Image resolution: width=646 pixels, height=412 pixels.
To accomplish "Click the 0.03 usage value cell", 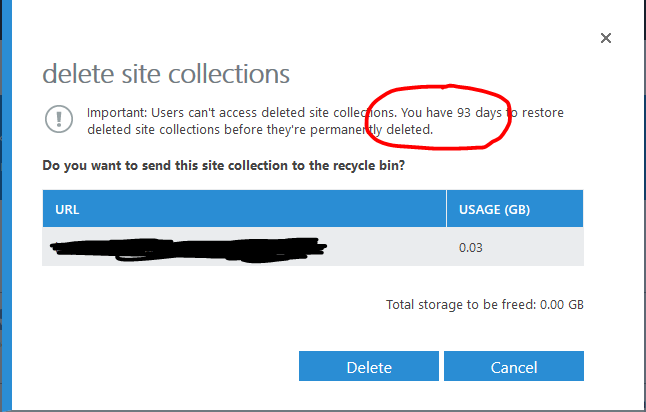I will (x=470, y=247).
